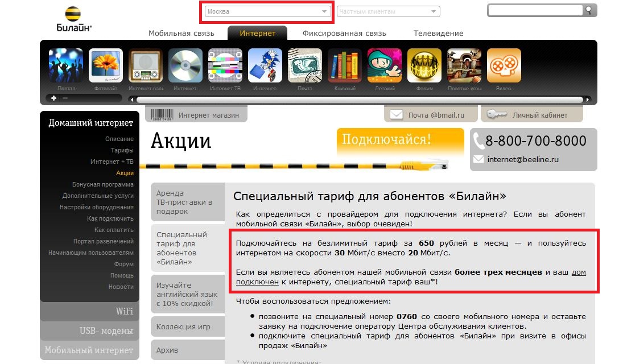Open Новости in the sidebar

pyautogui.click(x=121, y=287)
